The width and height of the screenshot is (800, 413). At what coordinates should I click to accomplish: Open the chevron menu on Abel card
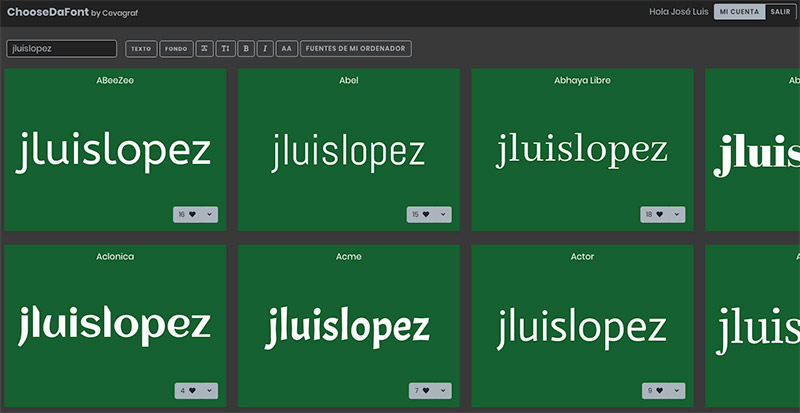pyautogui.click(x=443, y=215)
